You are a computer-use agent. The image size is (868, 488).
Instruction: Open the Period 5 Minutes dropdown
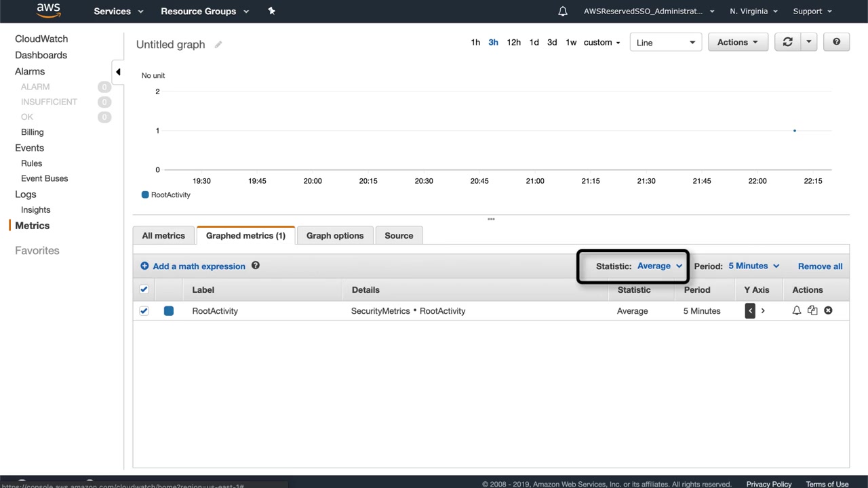[753, 266]
